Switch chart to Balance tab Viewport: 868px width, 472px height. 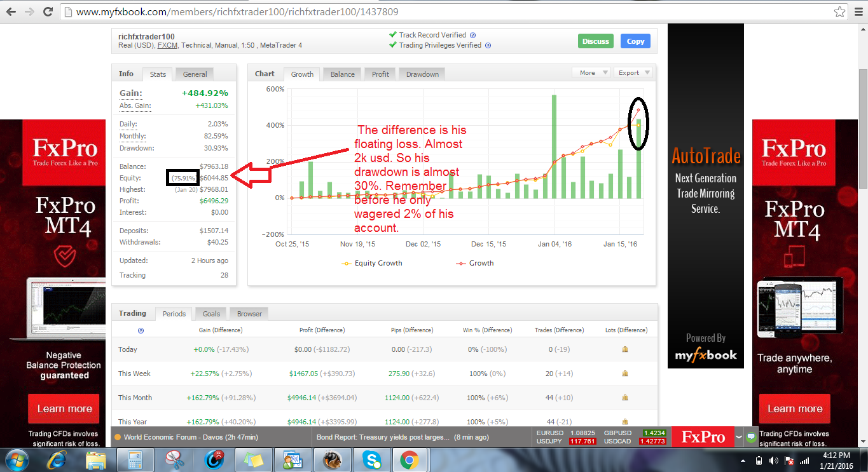pyautogui.click(x=342, y=74)
